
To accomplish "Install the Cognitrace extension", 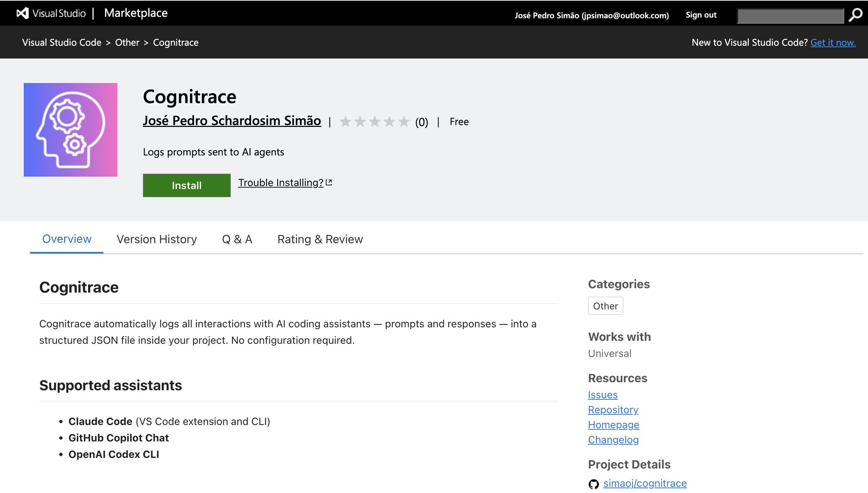I will click(186, 185).
